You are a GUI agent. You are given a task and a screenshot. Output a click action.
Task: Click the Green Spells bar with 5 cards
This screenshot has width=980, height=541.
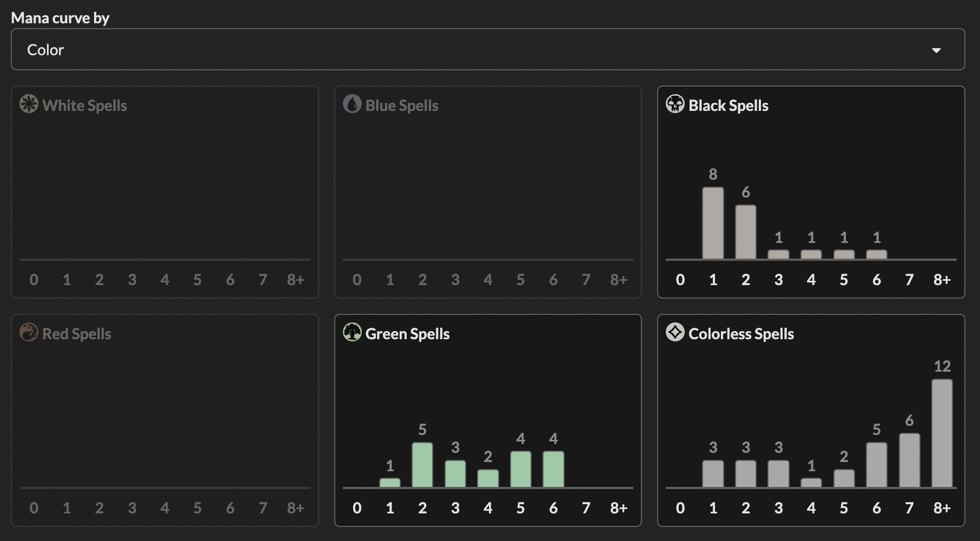422,465
